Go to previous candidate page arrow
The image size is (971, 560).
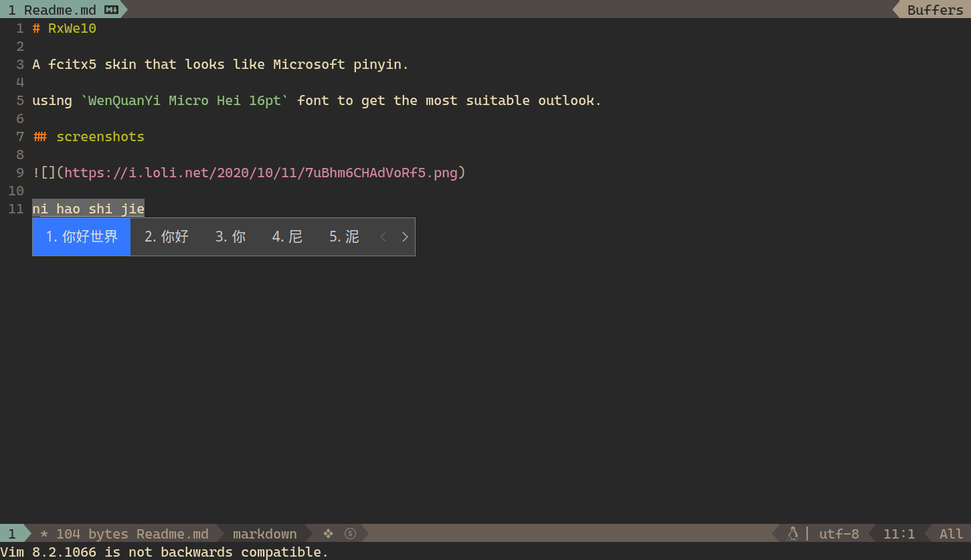pos(383,237)
